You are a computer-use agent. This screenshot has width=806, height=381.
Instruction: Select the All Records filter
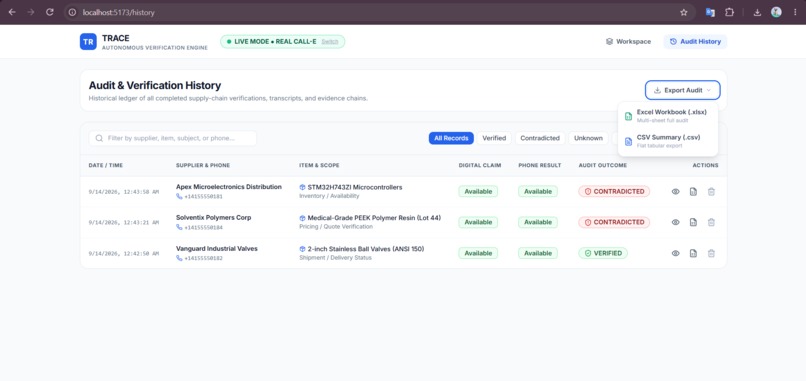451,138
